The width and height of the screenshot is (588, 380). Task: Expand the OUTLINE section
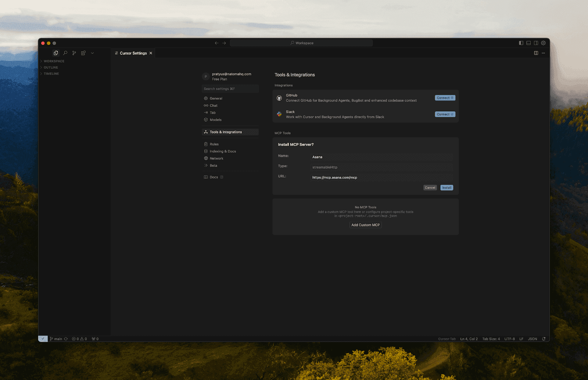click(51, 67)
